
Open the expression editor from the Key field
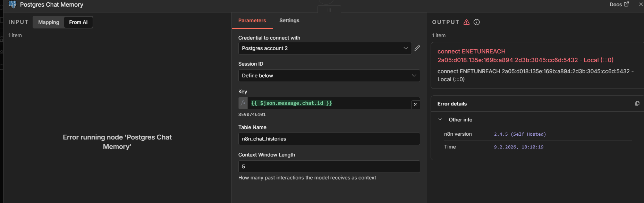[x=415, y=104]
